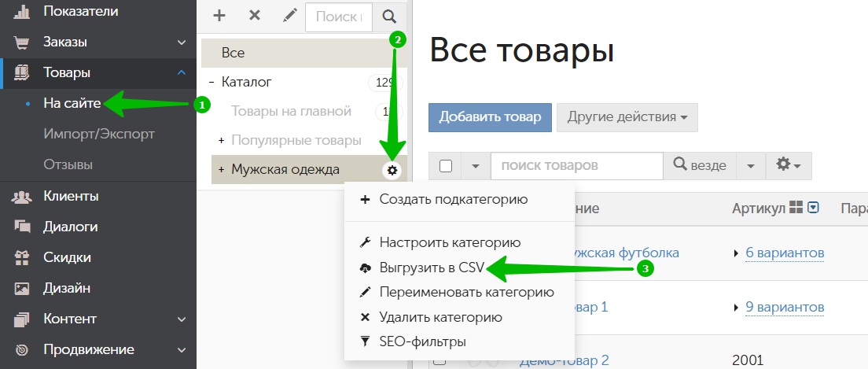Click the Контент pages icon
Image resolution: width=868 pixels, height=369 pixels.
tap(21, 319)
